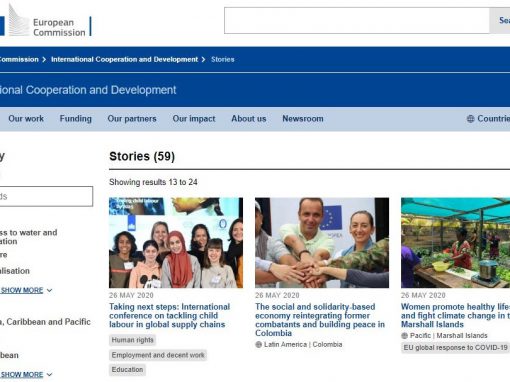This screenshot has height=382, width=510.
Task: Open the Our work menu
Action: click(x=26, y=119)
